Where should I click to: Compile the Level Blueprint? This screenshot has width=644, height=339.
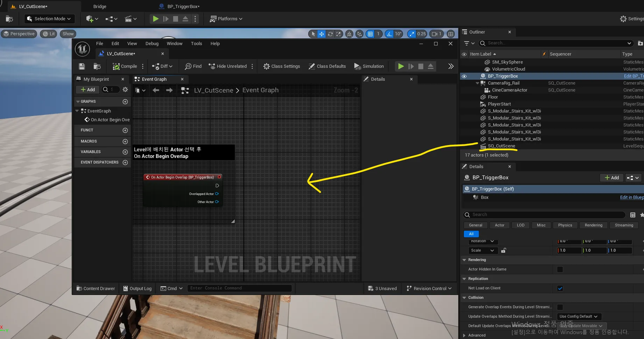click(125, 66)
